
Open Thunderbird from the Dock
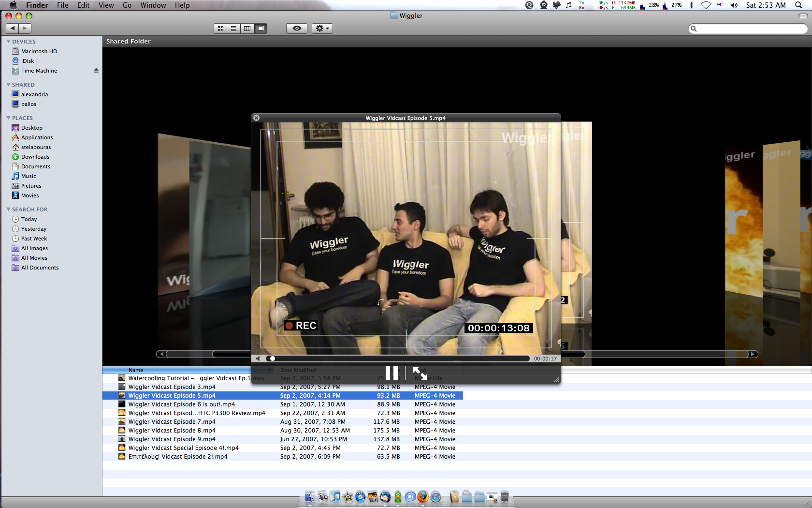(x=385, y=497)
